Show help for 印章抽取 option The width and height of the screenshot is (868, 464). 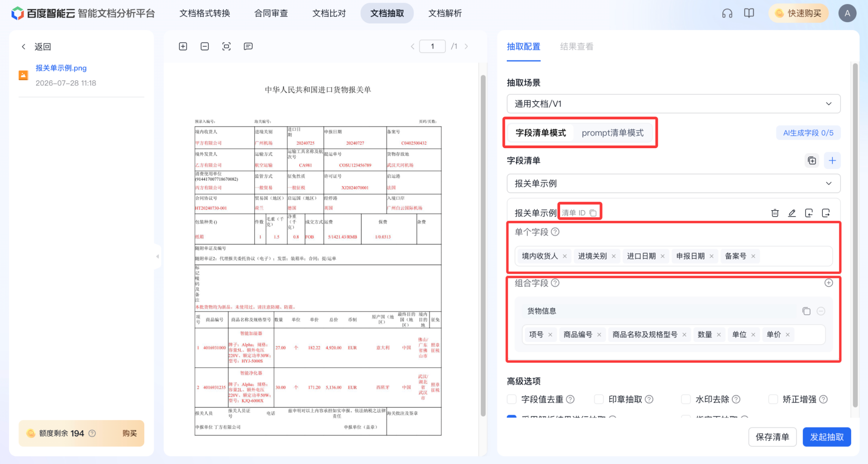649,399
